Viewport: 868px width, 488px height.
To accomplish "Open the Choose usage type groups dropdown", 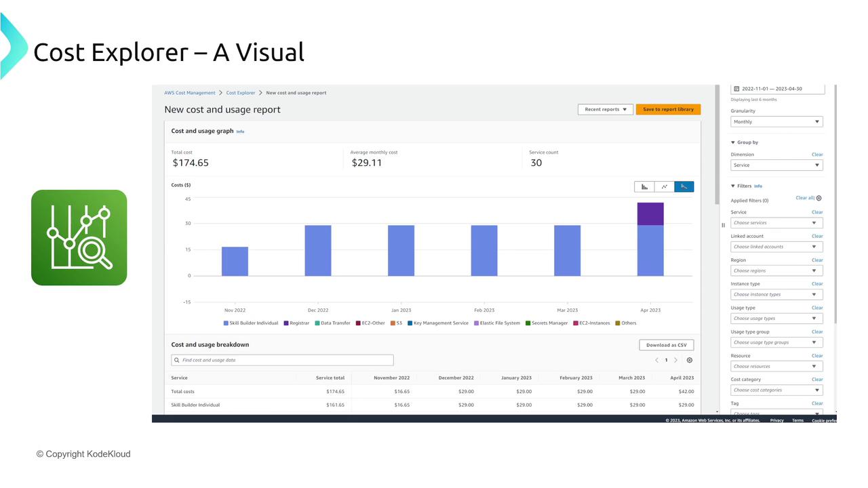I will pyautogui.click(x=776, y=342).
